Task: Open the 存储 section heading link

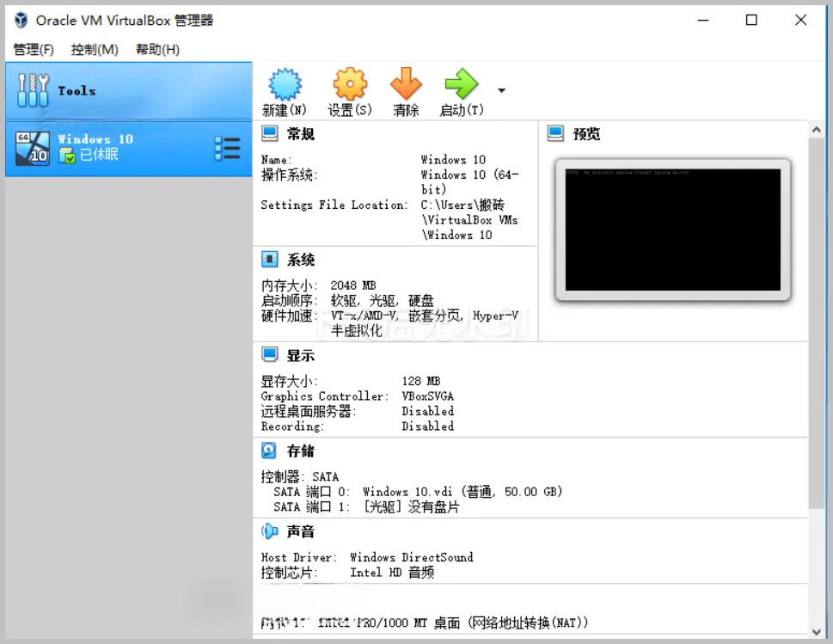Action: (301, 451)
